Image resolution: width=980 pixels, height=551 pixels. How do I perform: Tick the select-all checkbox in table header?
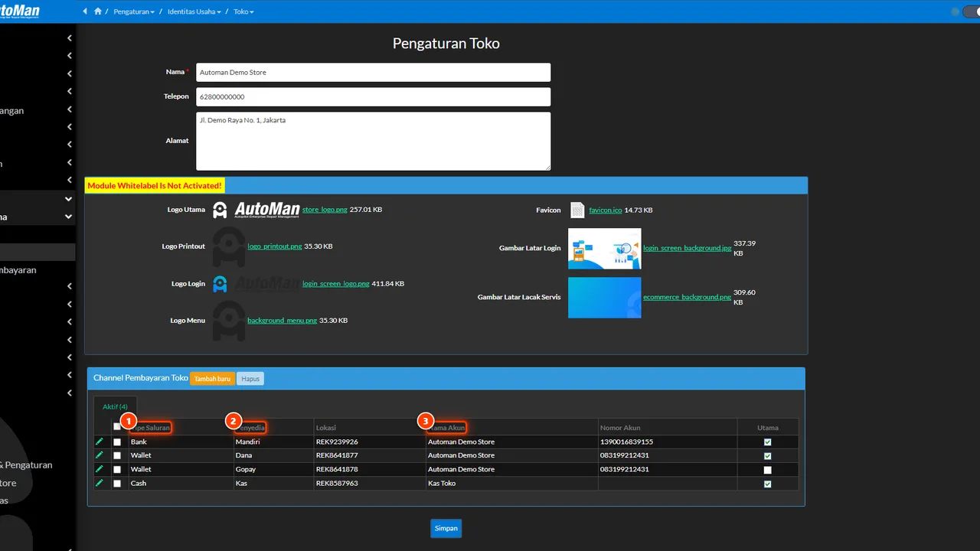(x=117, y=427)
